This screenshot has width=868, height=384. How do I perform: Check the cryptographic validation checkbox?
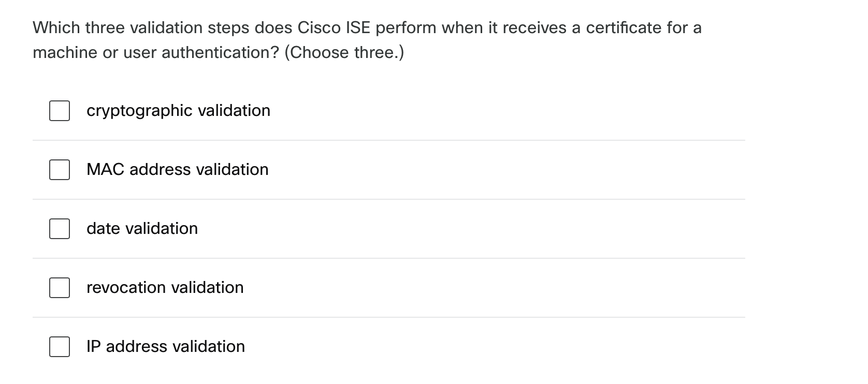[59, 110]
